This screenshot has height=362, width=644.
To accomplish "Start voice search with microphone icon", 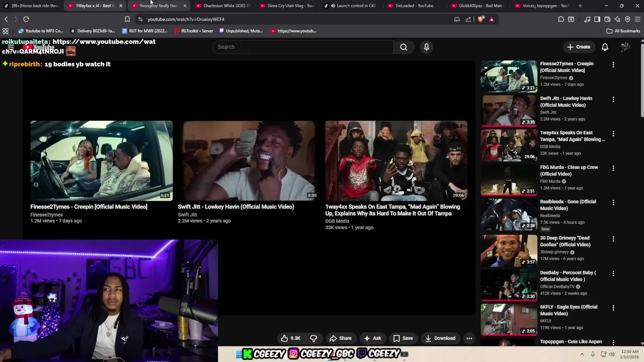I will (x=427, y=47).
